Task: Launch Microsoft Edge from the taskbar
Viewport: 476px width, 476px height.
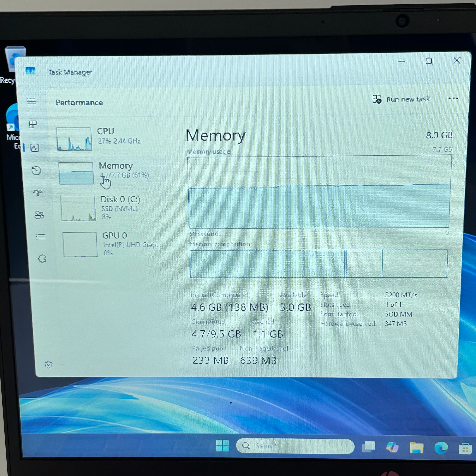Action: coord(441,448)
